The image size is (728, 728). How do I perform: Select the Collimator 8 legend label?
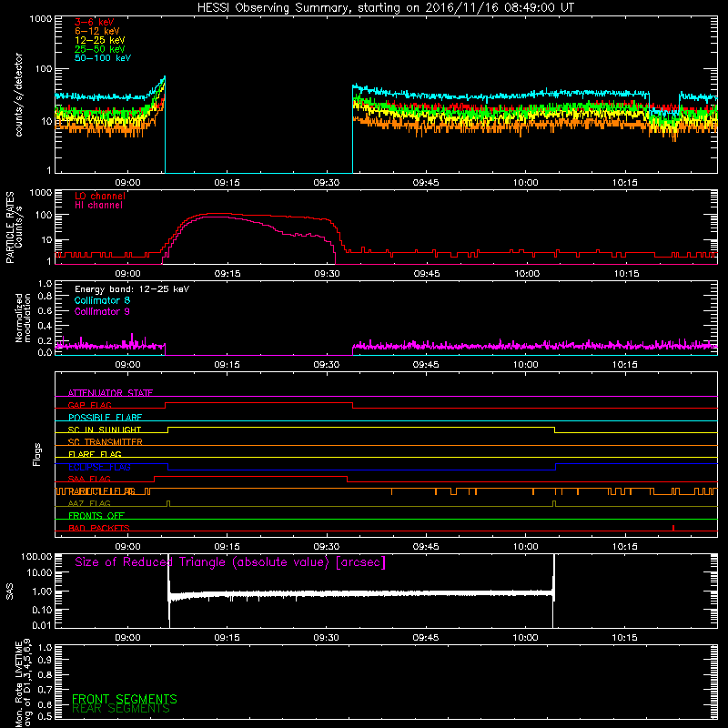(x=102, y=300)
